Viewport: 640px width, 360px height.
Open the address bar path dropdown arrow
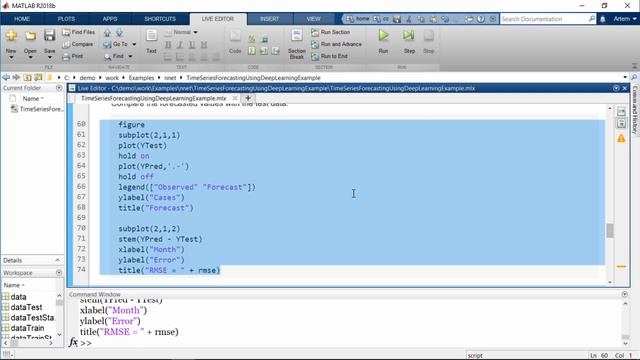[625, 78]
